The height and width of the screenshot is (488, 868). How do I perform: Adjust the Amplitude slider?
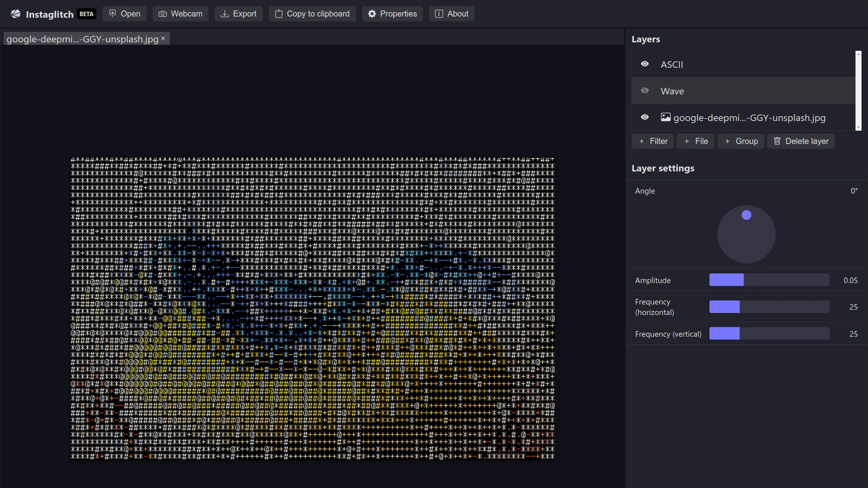769,279
